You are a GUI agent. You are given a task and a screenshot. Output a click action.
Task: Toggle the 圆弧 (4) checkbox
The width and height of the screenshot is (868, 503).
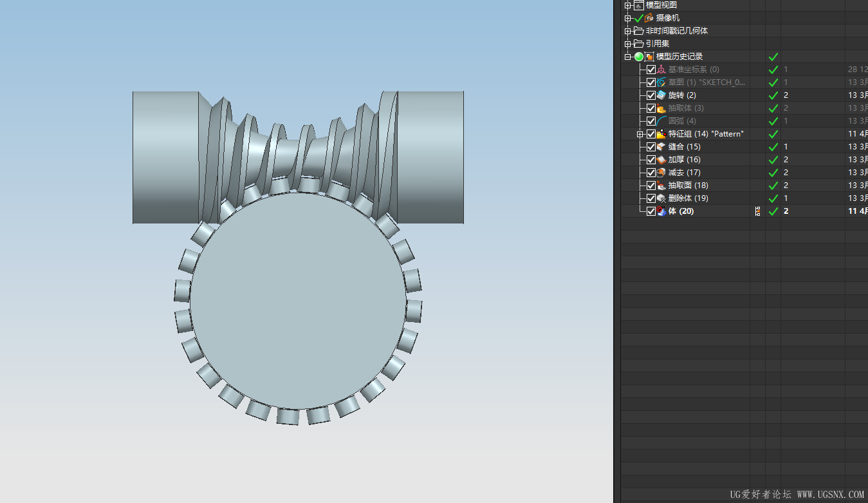coord(651,121)
